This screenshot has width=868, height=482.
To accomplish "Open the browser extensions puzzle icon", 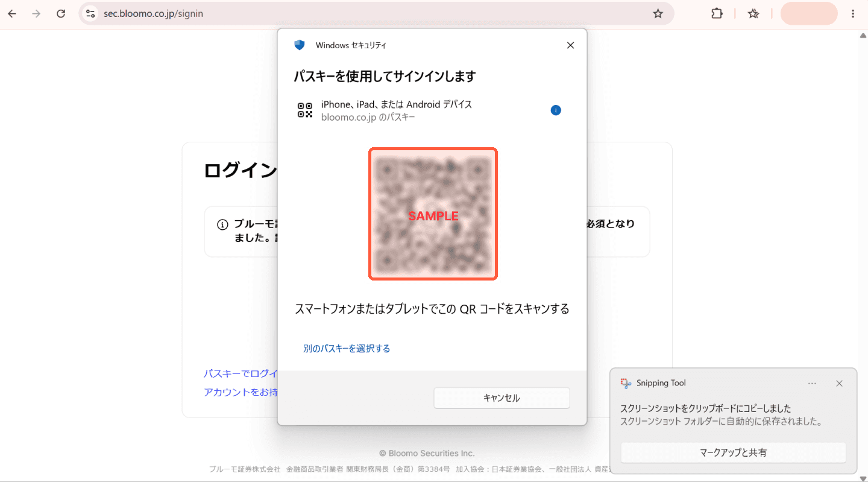I will [717, 13].
